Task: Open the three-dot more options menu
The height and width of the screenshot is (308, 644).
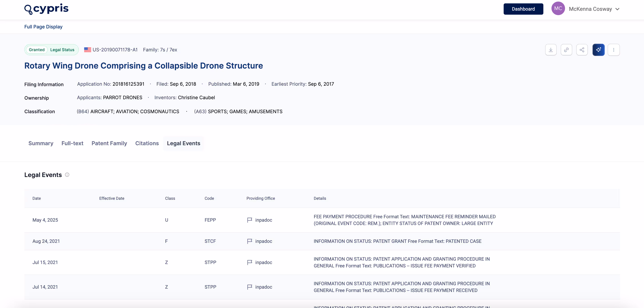Action: 614,50
